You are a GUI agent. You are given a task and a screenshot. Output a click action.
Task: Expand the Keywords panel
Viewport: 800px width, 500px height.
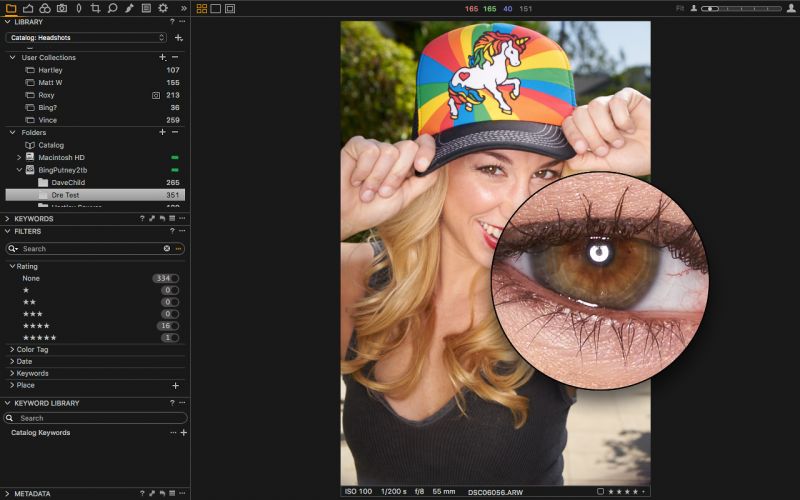click(7, 218)
